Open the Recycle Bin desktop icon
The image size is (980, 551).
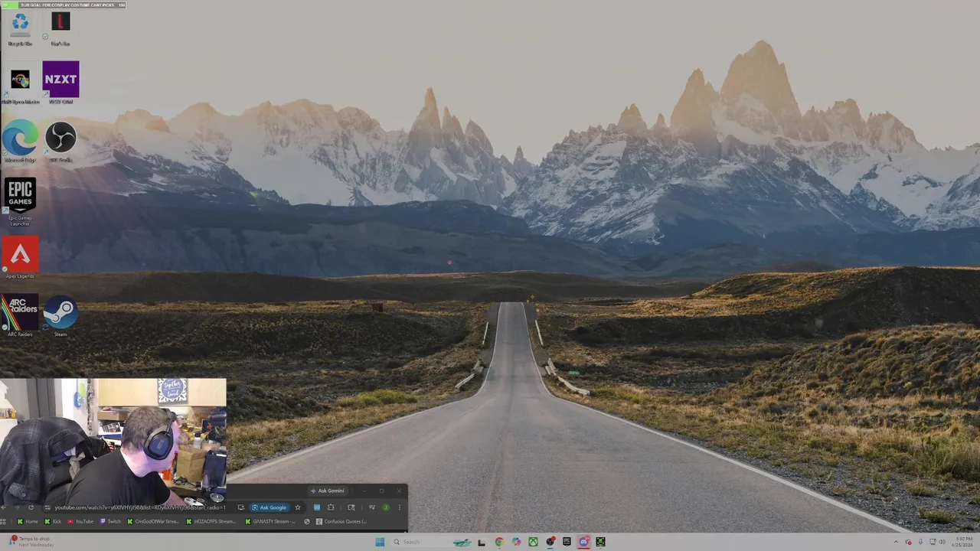point(20,28)
